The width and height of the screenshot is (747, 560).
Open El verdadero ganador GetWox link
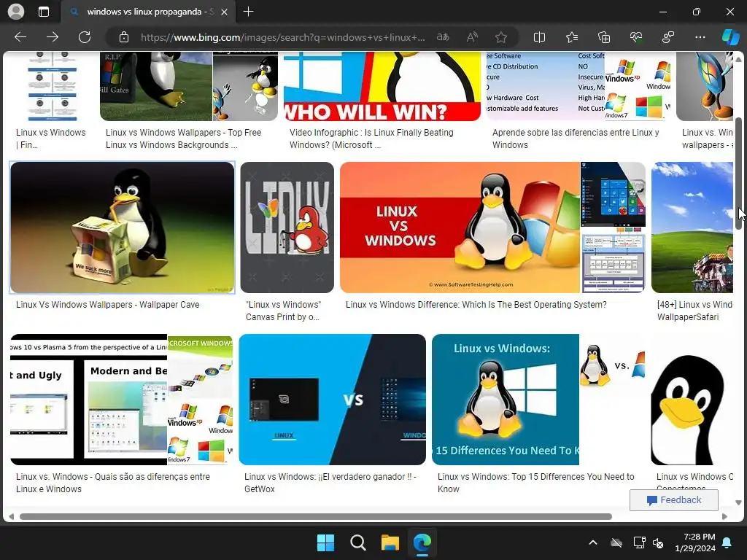[x=330, y=483]
